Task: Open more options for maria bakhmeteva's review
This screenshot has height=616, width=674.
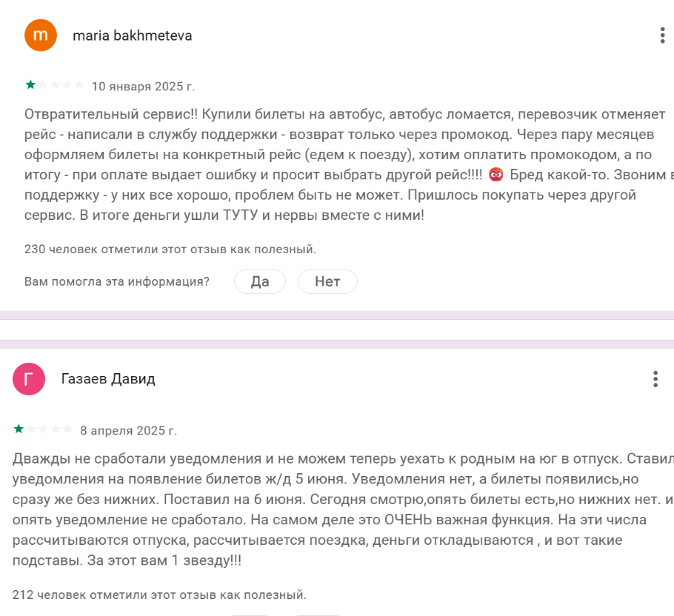Action: 661,36
